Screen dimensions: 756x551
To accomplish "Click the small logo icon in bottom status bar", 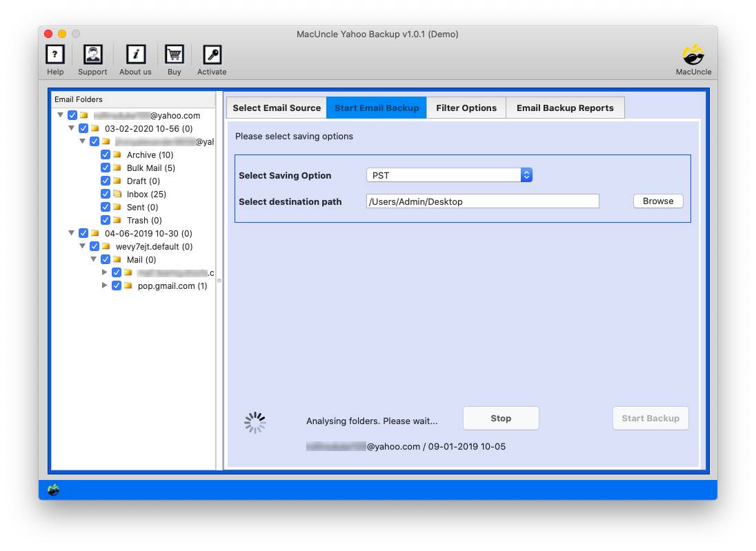I will pyautogui.click(x=54, y=490).
